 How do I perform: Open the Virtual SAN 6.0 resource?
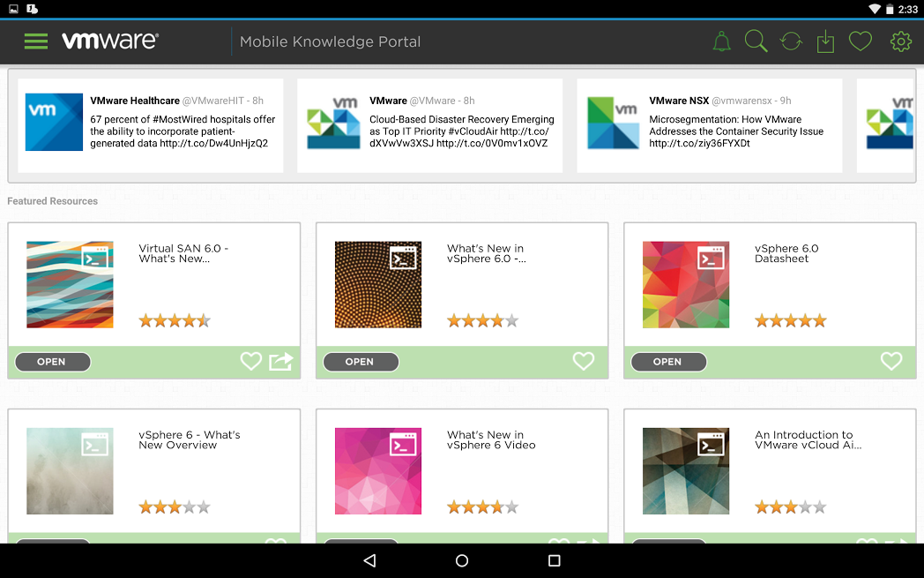coord(52,362)
